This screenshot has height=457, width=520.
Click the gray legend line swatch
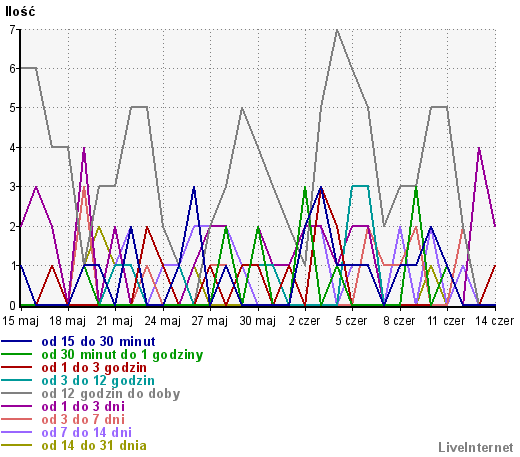point(17,394)
